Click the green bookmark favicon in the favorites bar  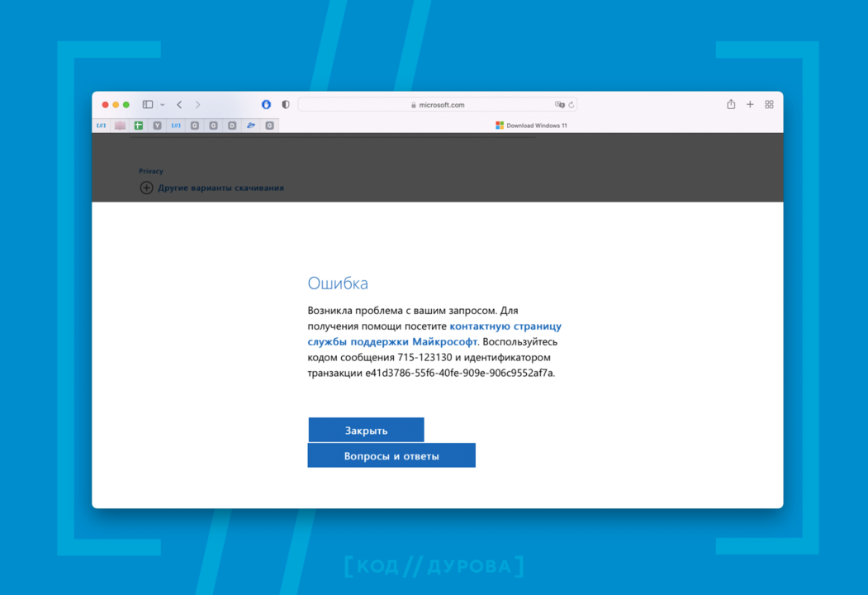pyautogui.click(x=139, y=125)
